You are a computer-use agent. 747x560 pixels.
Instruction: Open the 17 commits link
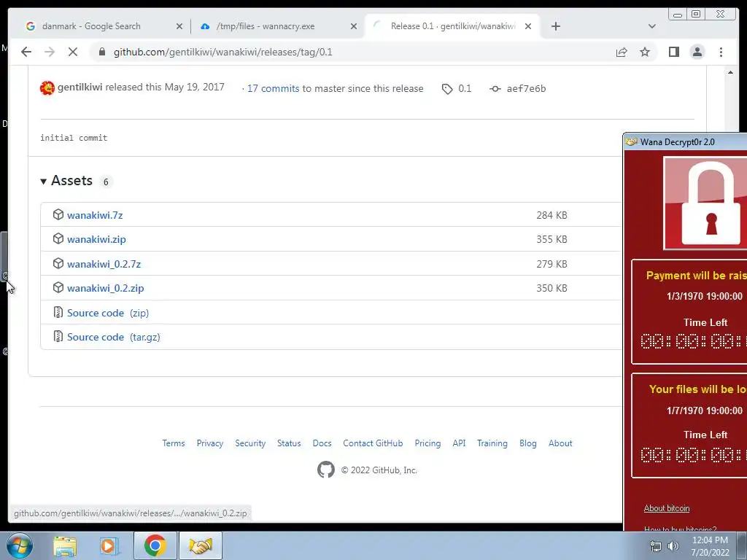pyautogui.click(x=273, y=88)
